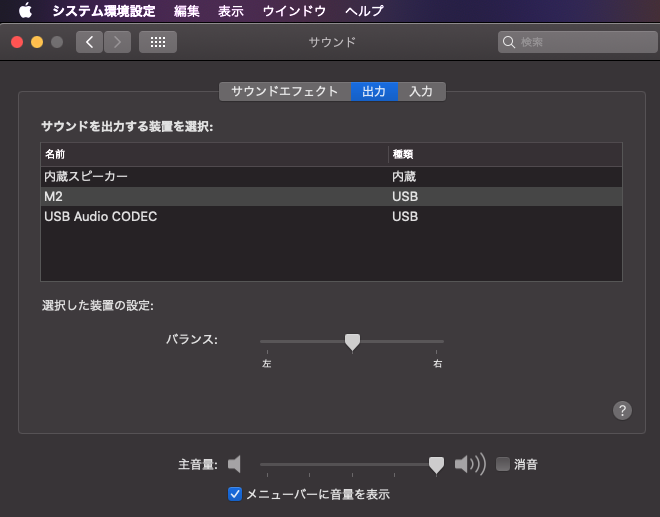Select the 出力 tab
The image size is (660, 517).
click(x=374, y=91)
